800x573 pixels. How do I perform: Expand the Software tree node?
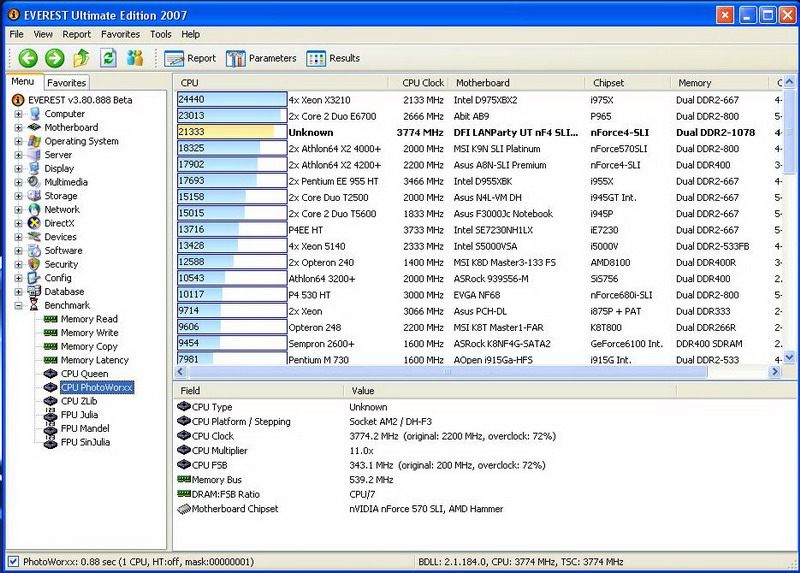pyautogui.click(x=18, y=251)
